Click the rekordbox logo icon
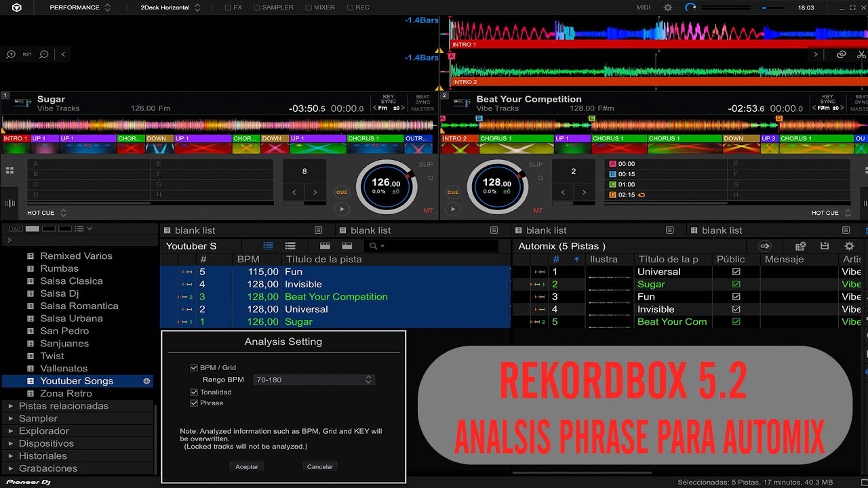This screenshot has height=488, width=868. click(17, 7)
